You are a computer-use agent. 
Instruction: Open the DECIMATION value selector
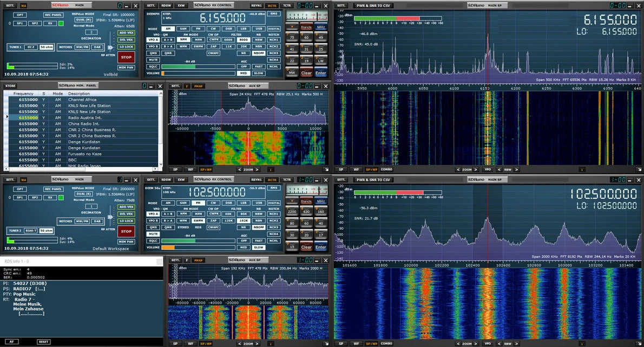click(x=91, y=32)
